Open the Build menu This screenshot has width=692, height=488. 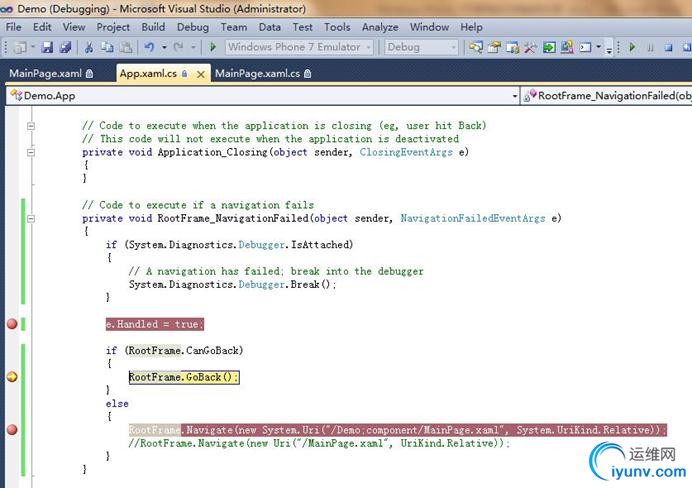coord(153,27)
